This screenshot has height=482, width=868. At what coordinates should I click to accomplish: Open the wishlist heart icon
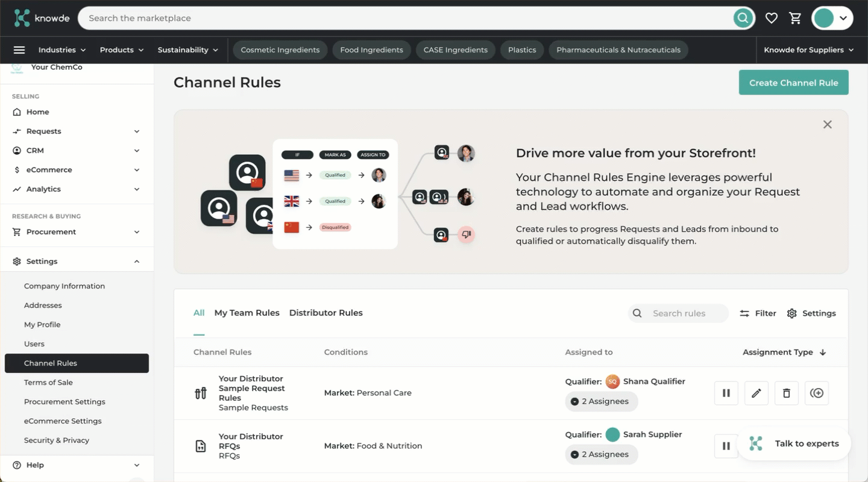pyautogui.click(x=772, y=18)
